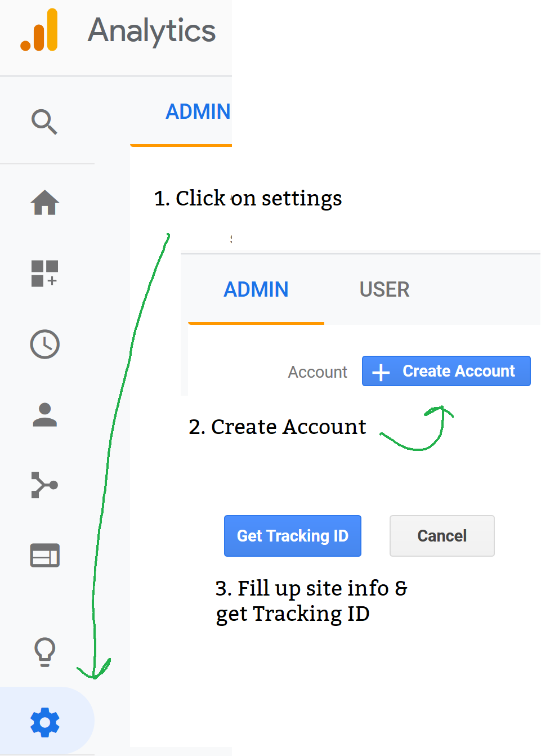Open the Customization panel icon
The width and height of the screenshot is (541, 756).
pos(45,274)
